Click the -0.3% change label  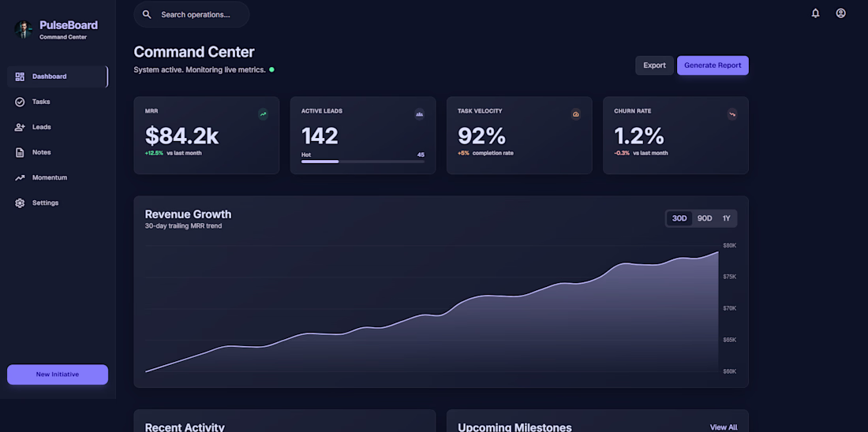[622, 153]
